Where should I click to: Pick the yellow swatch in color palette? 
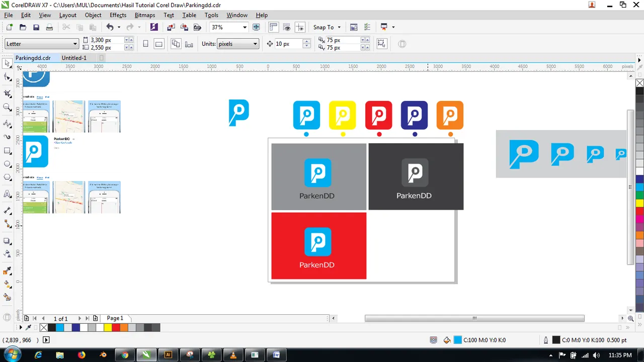tap(639, 203)
